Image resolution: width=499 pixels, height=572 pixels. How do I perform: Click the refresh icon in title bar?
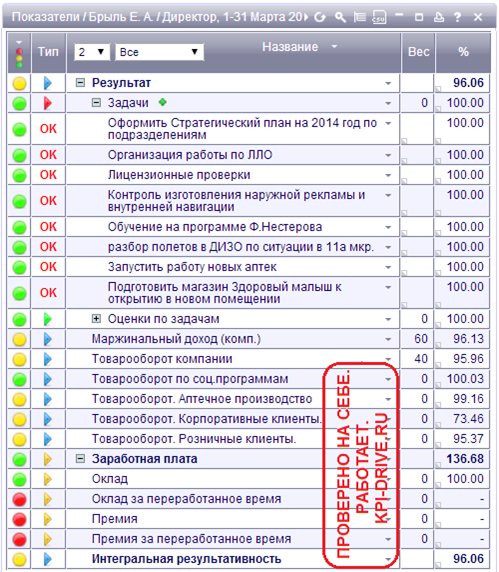click(320, 17)
